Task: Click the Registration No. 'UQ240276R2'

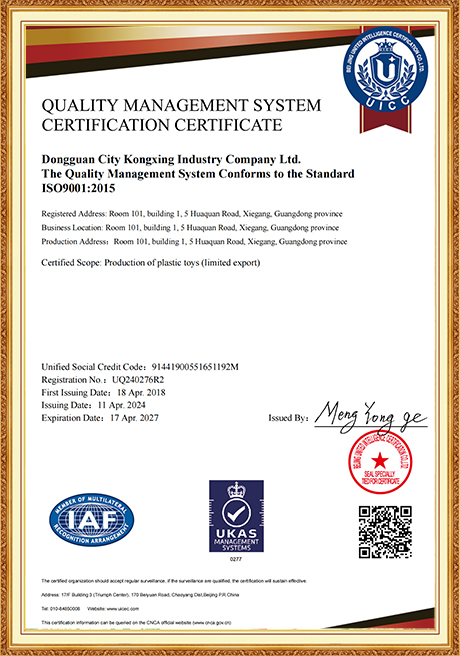Action: [x=138, y=380]
